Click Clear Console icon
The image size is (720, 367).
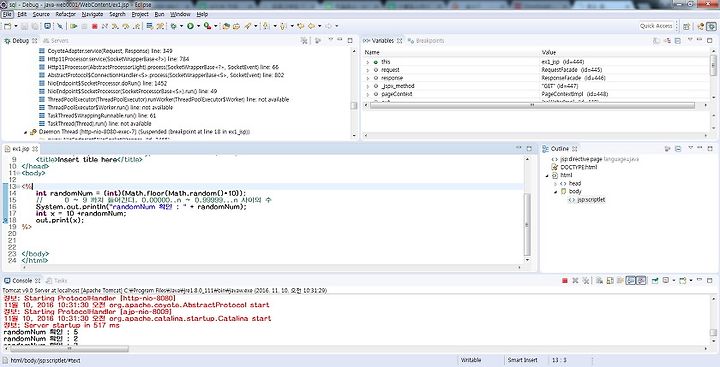599,280
